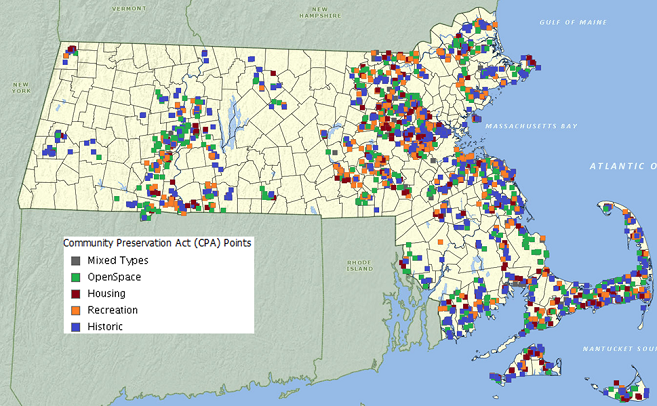Image resolution: width=657 pixels, height=406 pixels.
Task: Select the OpenSpace legend label
Action: pos(114,276)
